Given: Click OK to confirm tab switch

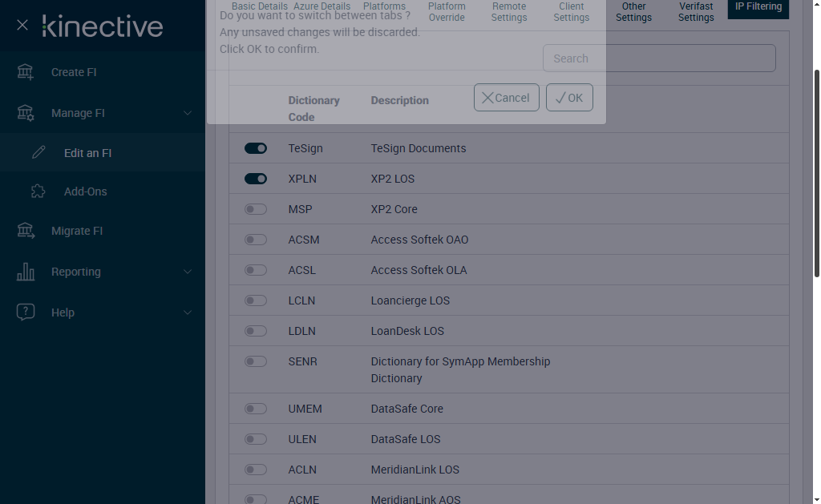Looking at the screenshot, I should pyautogui.click(x=569, y=97).
